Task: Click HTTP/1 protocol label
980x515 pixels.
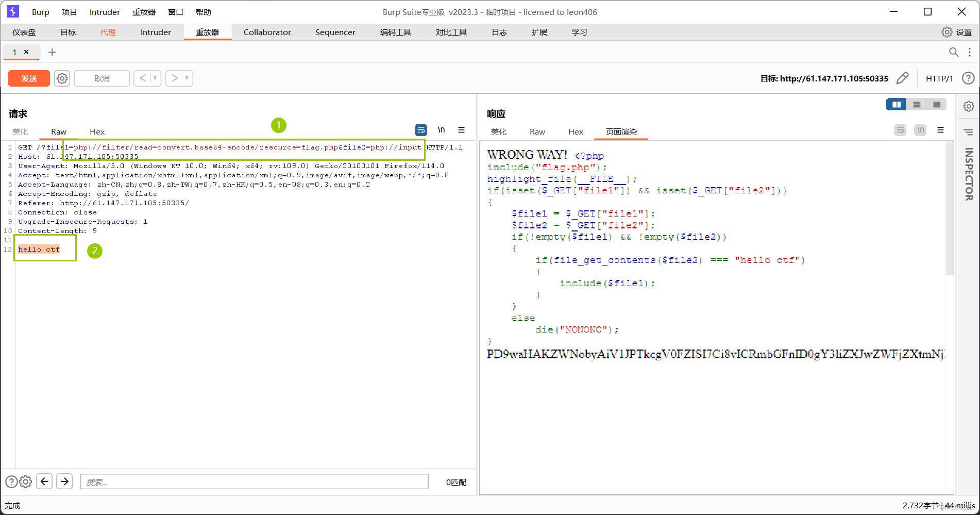Action: point(939,78)
